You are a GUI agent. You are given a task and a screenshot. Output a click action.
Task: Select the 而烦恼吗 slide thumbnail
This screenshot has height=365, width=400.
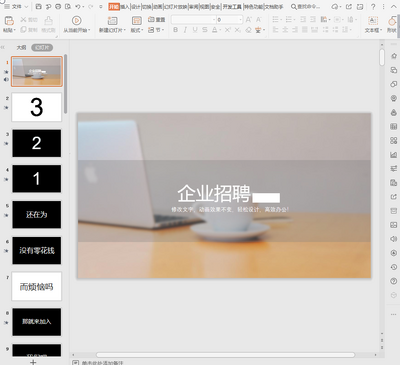tap(37, 286)
